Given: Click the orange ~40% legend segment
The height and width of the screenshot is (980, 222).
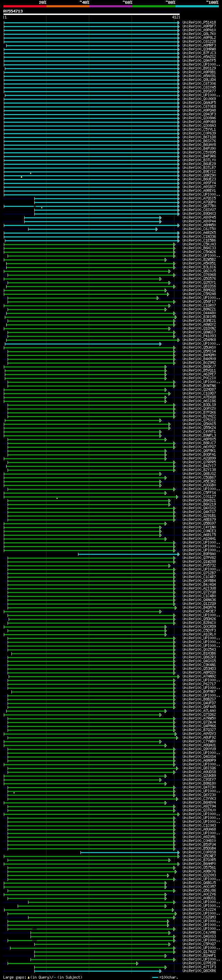Looking at the screenshot, I should 68,6.
